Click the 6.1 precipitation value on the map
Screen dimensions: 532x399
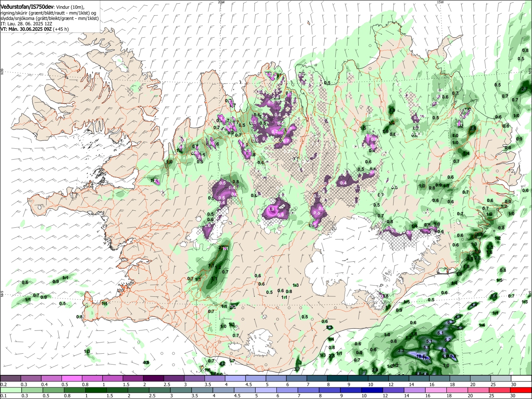441,333
